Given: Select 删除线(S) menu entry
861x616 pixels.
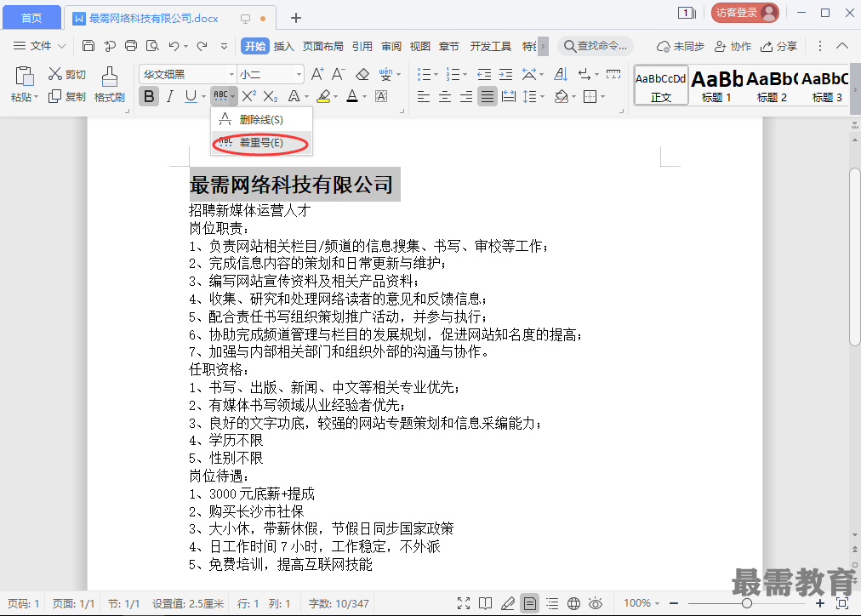Looking at the screenshot, I should point(261,119).
